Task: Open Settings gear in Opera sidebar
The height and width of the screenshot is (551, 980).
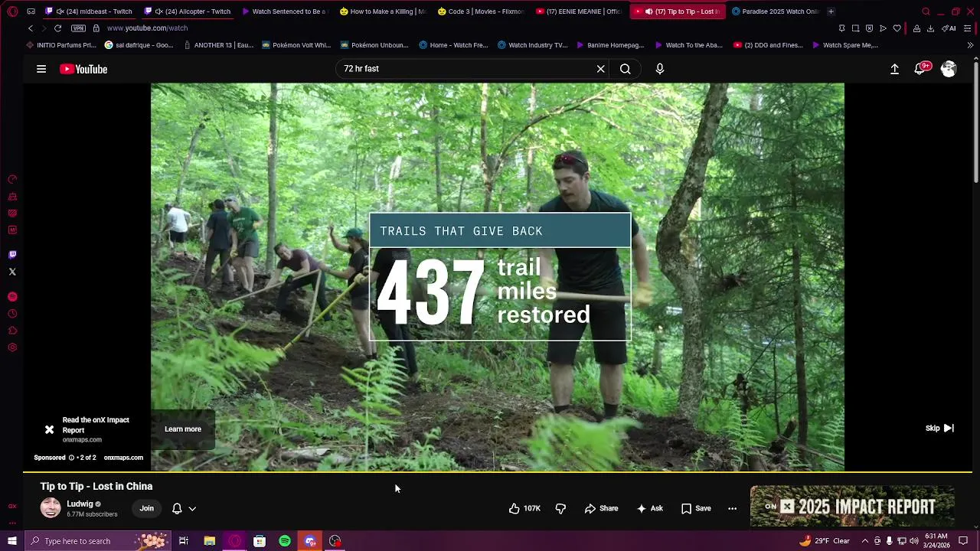Action: pos(12,347)
